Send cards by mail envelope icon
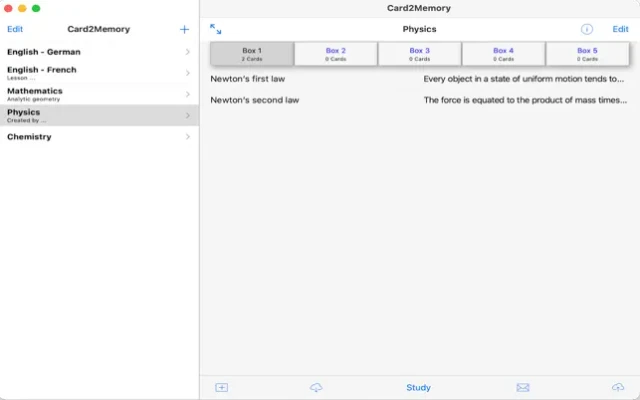The width and height of the screenshot is (640, 400). [523, 387]
